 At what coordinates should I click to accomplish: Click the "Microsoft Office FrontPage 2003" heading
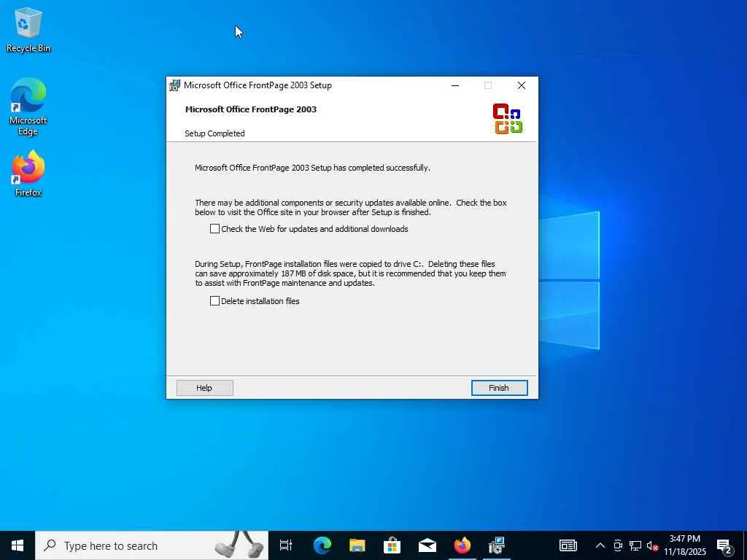pos(251,109)
